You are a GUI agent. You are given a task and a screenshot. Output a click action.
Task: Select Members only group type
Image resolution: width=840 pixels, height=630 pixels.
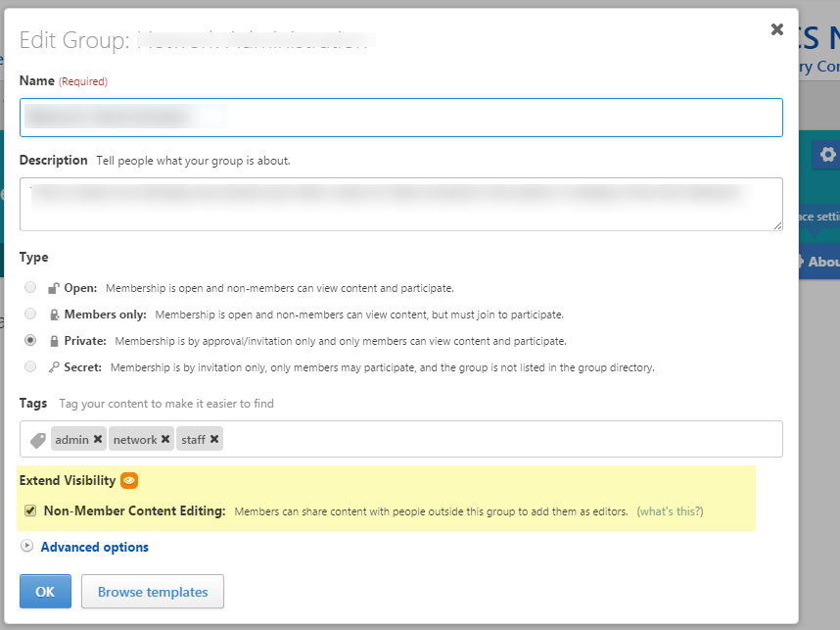30,315
